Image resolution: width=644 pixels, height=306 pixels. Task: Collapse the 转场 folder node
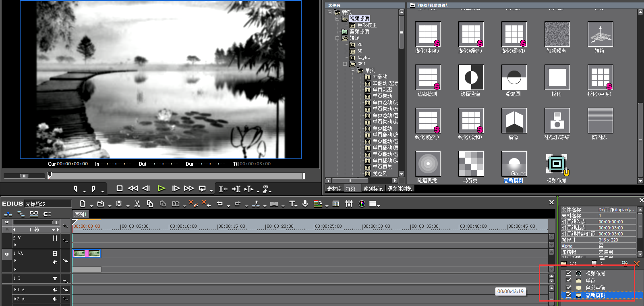(x=337, y=38)
